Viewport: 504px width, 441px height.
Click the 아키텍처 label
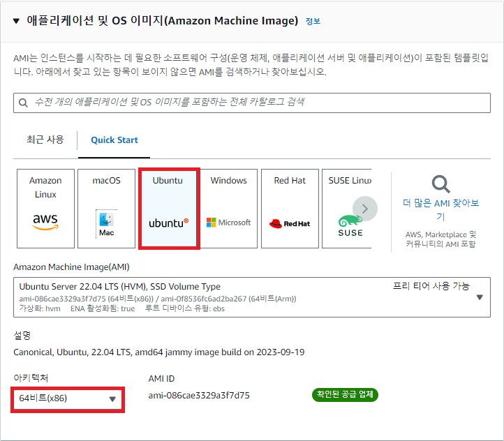(x=31, y=378)
